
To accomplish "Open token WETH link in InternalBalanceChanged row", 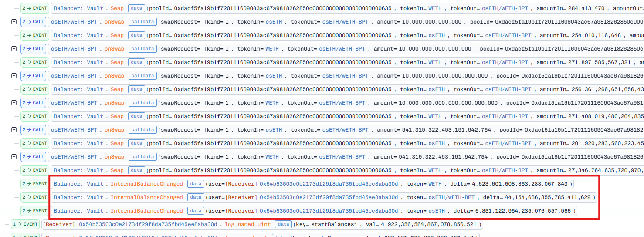I will 435,184.
